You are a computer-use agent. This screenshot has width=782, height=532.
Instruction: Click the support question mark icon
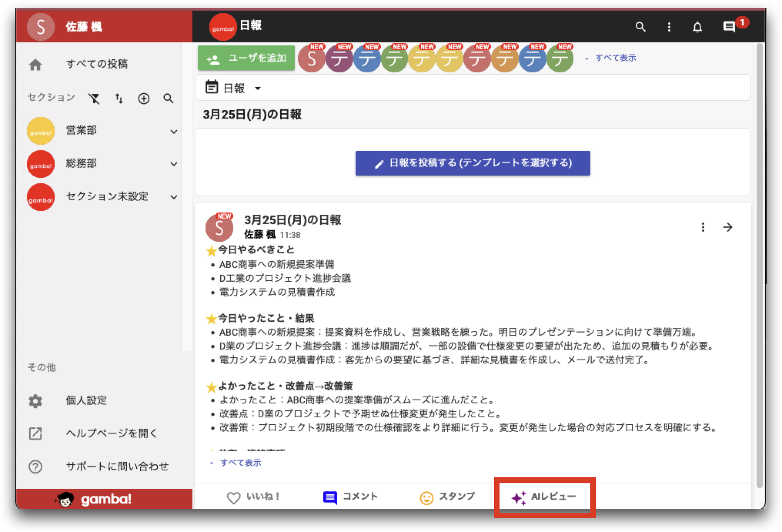pos(35,467)
